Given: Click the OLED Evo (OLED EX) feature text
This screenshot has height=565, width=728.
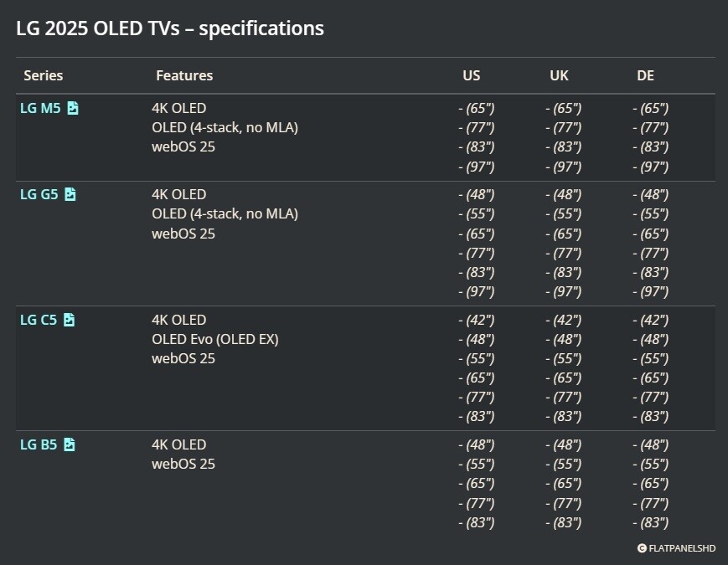Looking at the screenshot, I should (215, 339).
